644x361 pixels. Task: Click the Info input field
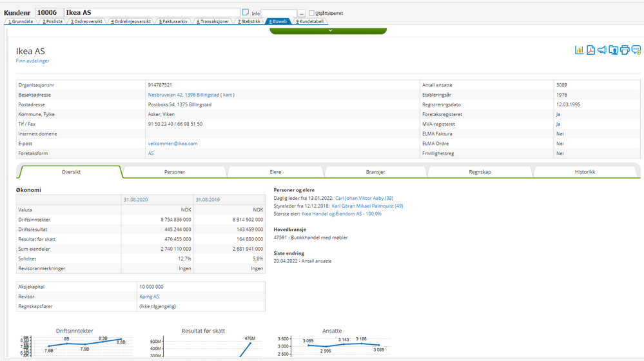click(x=279, y=13)
